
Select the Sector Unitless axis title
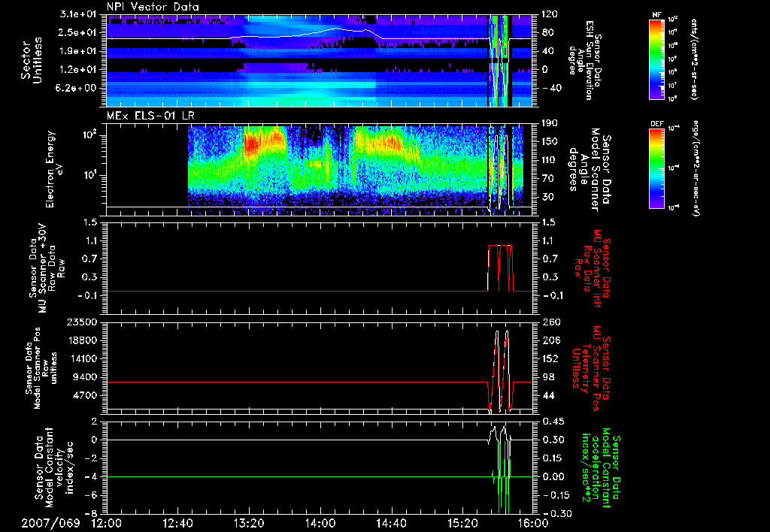point(32,60)
